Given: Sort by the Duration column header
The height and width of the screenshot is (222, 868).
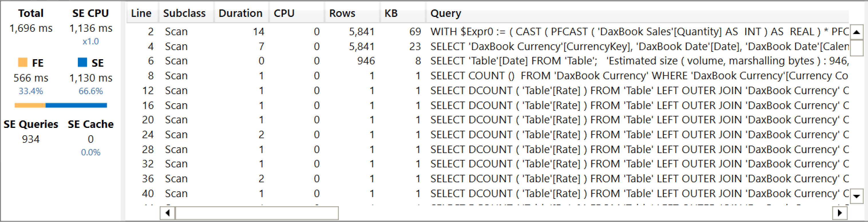Looking at the screenshot, I should (x=241, y=13).
